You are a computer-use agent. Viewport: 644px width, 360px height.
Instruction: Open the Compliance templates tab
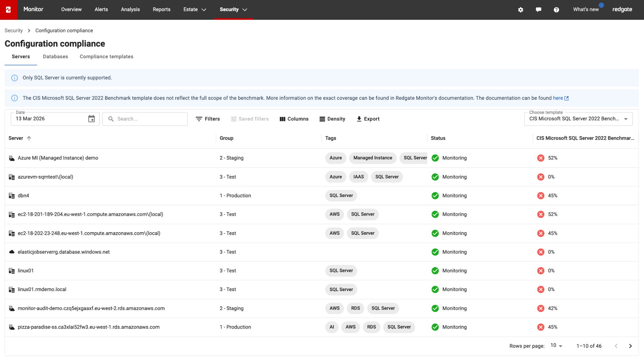(106, 57)
